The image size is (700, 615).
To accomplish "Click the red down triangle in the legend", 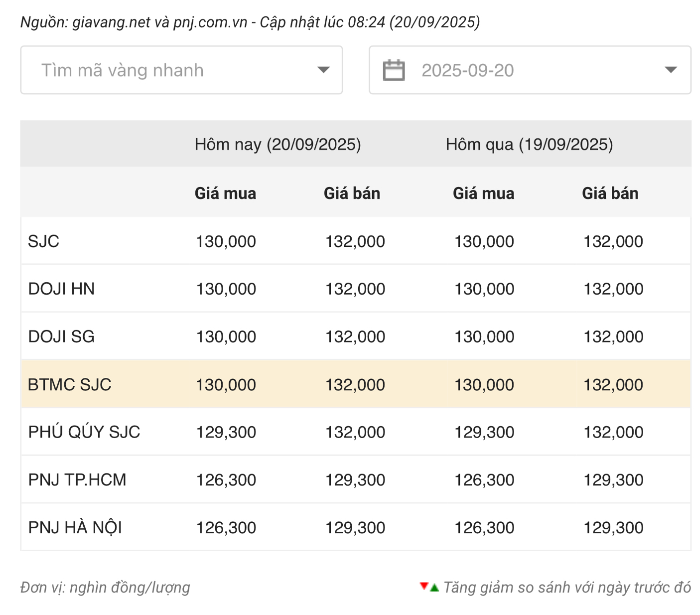I will click(424, 586).
